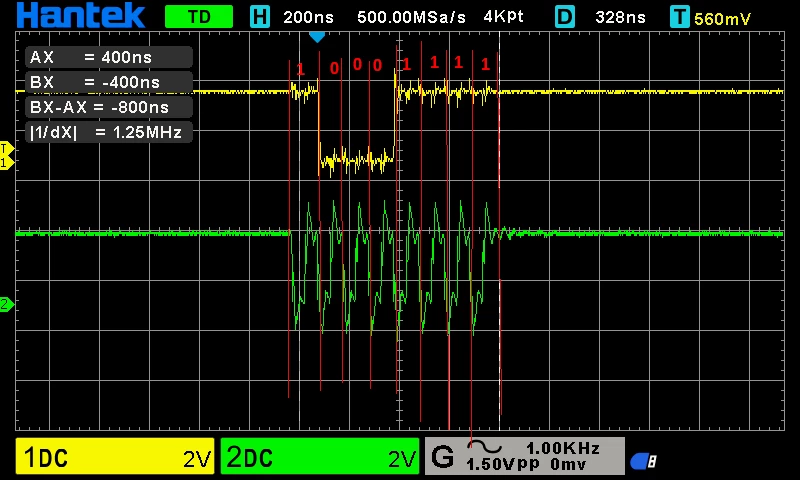Viewport: 800px width, 480px height.
Task: Click the 4Kpt memory depth readout
Action: pyautogui.click(x=503, y=17)
